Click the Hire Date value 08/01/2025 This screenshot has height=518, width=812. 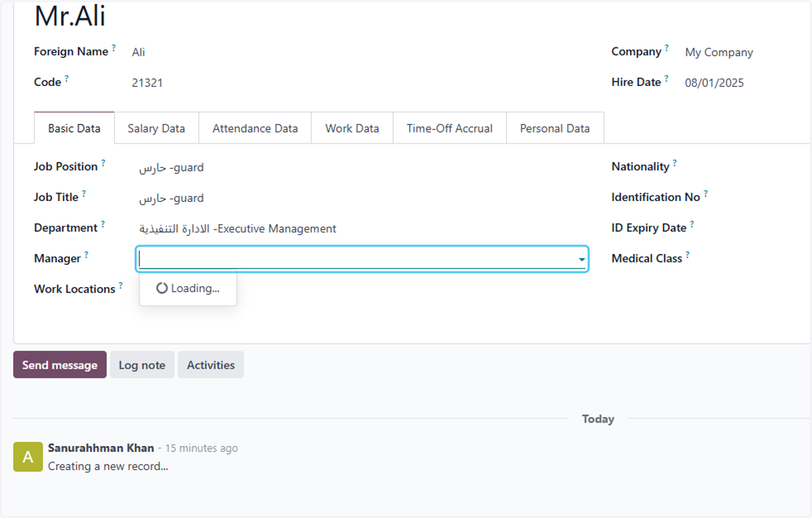coord(715,83)
